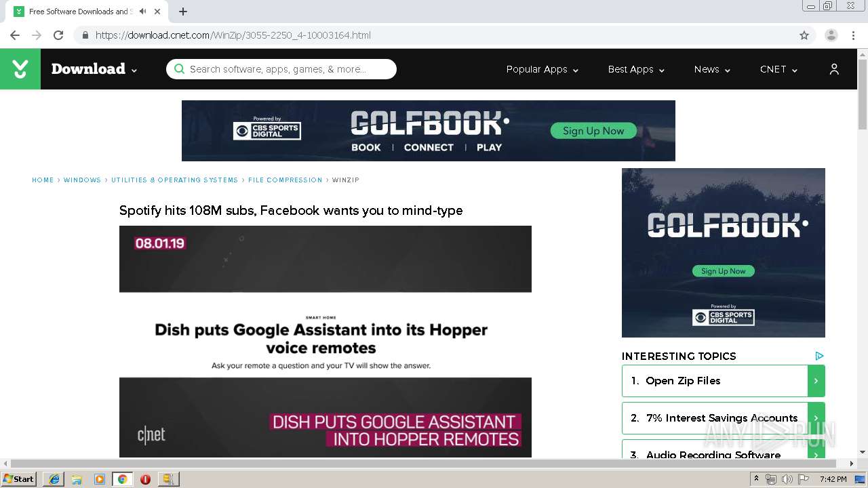The image size is (868, 488).
Task: Open network status tray icon
Action: point(771,479)
